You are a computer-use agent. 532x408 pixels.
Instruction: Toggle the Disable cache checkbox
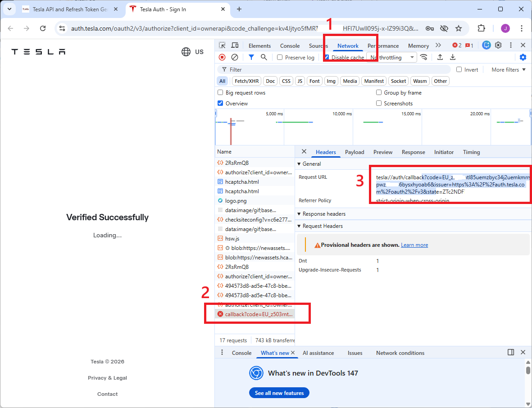[327, 57]
